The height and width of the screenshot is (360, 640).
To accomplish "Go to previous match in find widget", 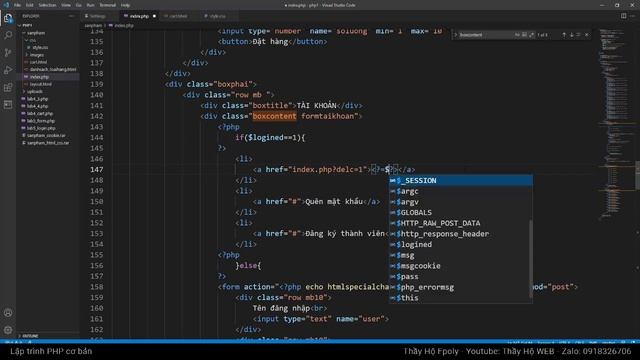I will coord(564,35).
